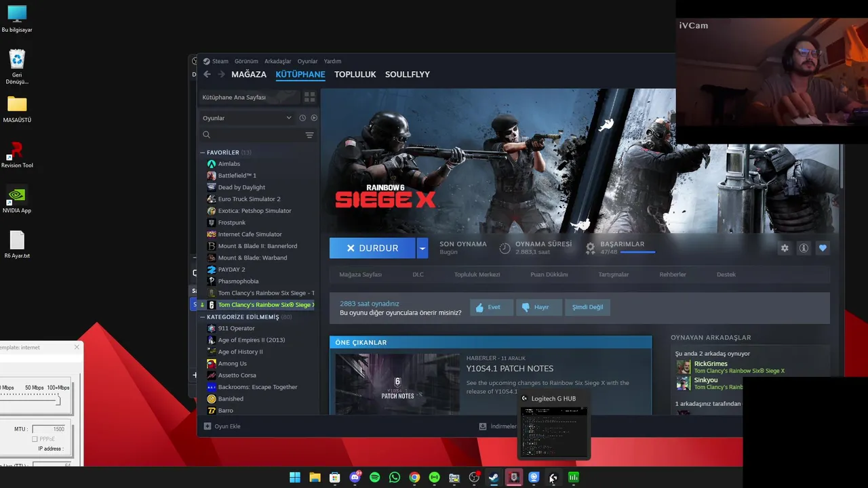
Task: Collapse the KATEGORİZE EDİLMEMİŞ section
Action: [x=203, y=317]
